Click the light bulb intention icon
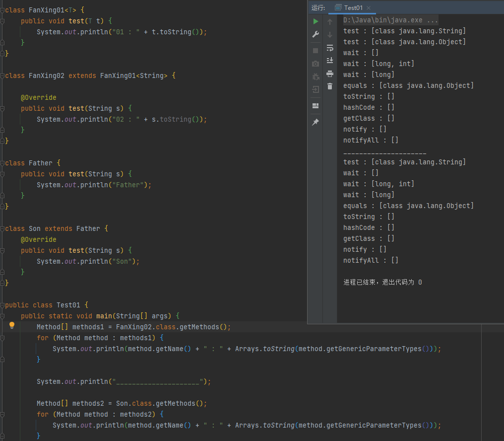Viewport: 504px width, 441px height. click(x=12, y=325)
